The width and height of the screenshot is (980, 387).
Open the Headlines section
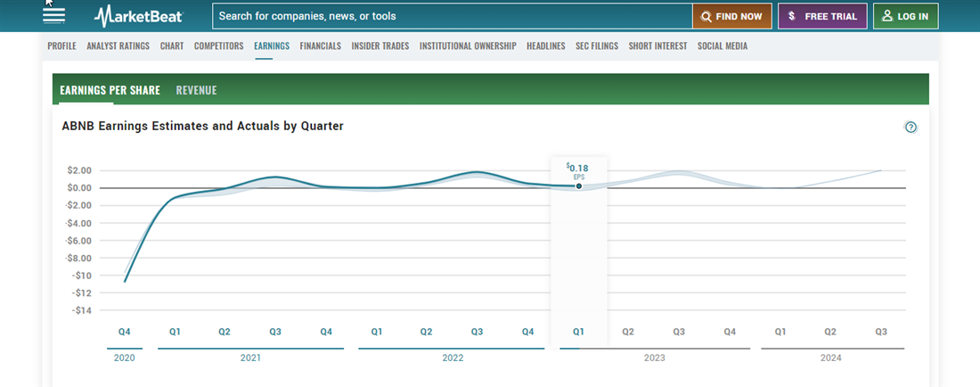click(x=545, y=46)
